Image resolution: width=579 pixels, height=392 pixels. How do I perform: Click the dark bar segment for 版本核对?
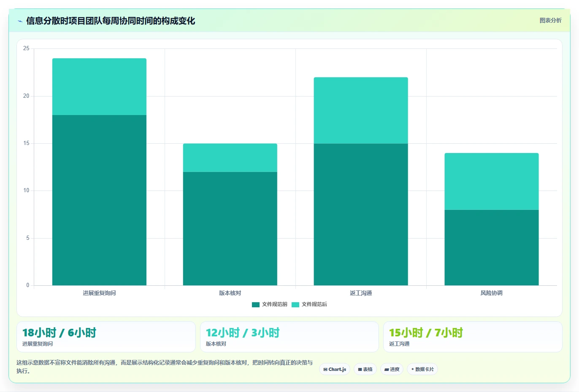pyautogui.click(x=230, y=228)
